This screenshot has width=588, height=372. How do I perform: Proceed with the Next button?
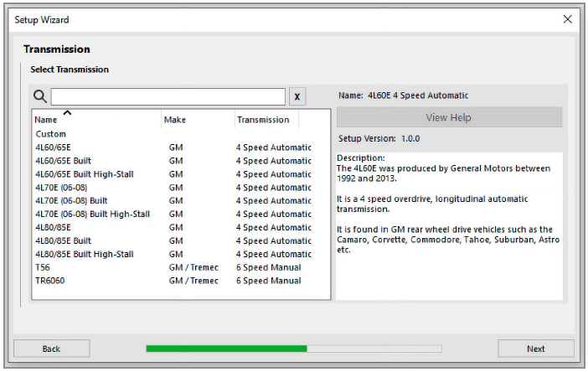536,349
